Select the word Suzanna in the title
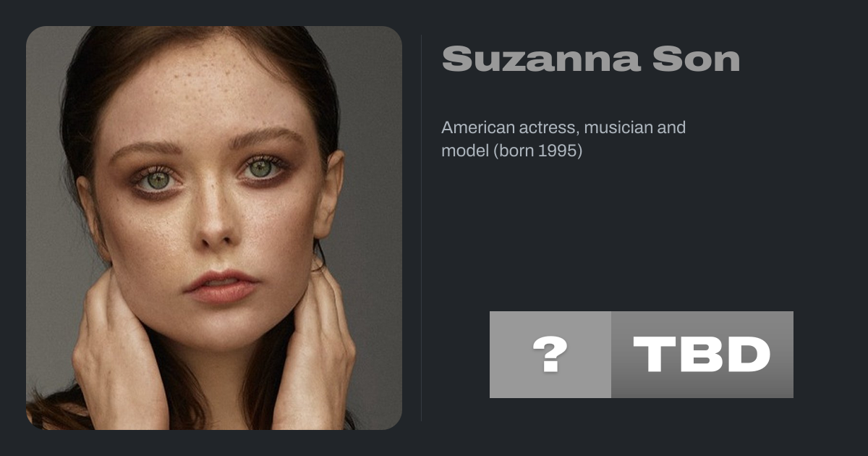 click(542, 59)
